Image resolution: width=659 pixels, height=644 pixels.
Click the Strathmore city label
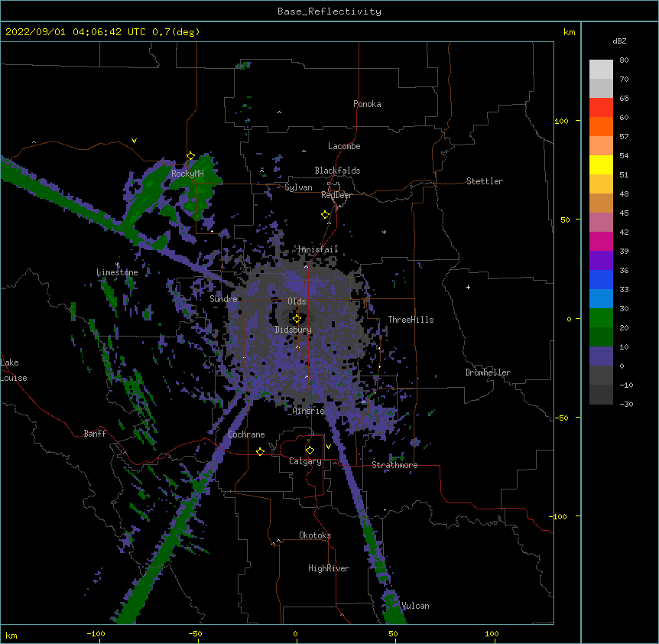coord(394,465)
